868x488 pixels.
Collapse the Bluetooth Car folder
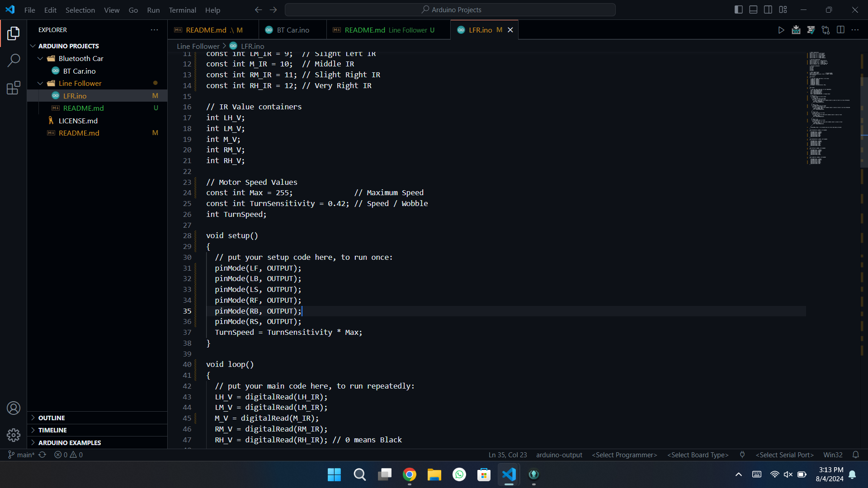tap(40, 58)
